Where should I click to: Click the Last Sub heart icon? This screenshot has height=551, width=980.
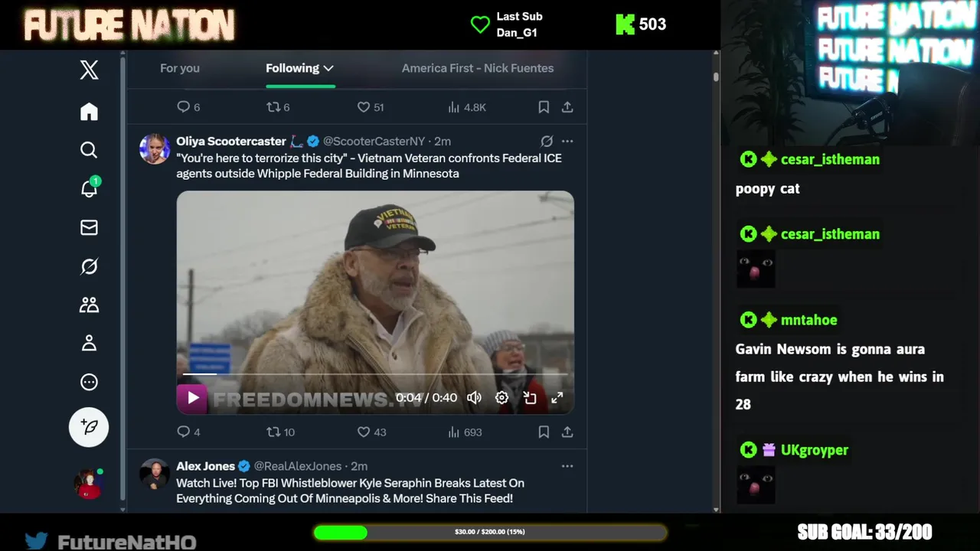click(x=480, y=24)
